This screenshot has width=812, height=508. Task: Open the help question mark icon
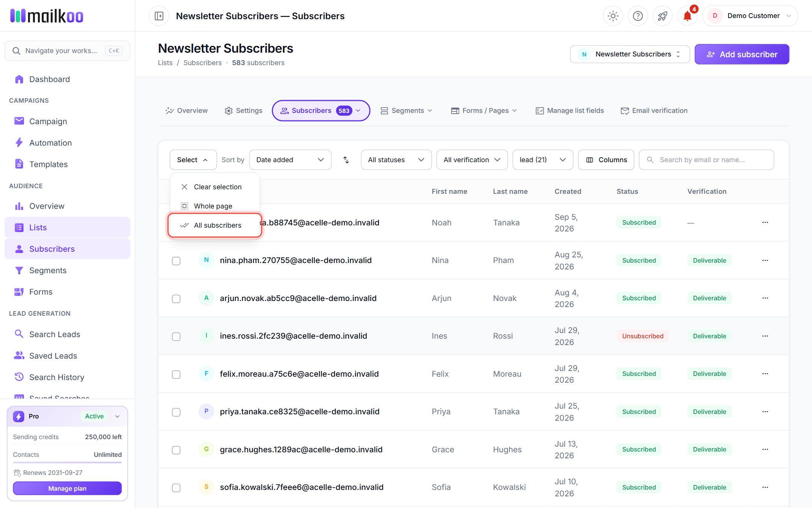click(x=638, y=16)
